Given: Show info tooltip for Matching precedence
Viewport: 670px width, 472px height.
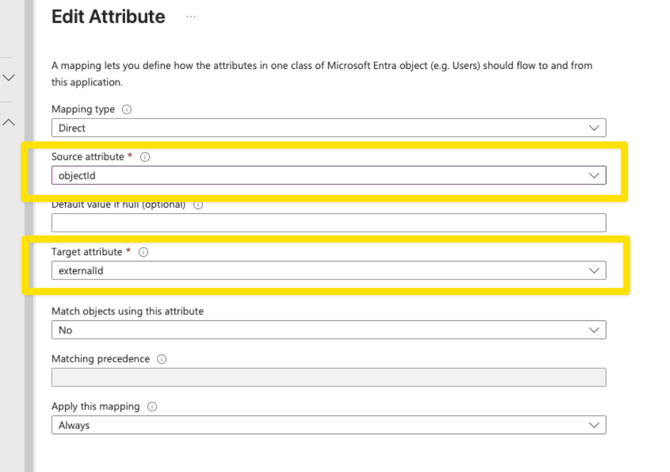Looking at the screenshot, I should (x=162, y=359).
